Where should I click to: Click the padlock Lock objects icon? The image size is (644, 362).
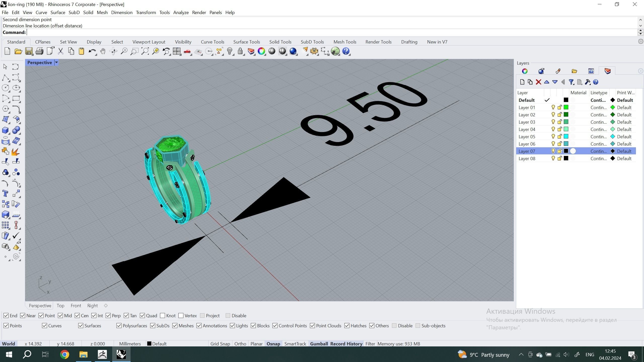pos(240,51)
